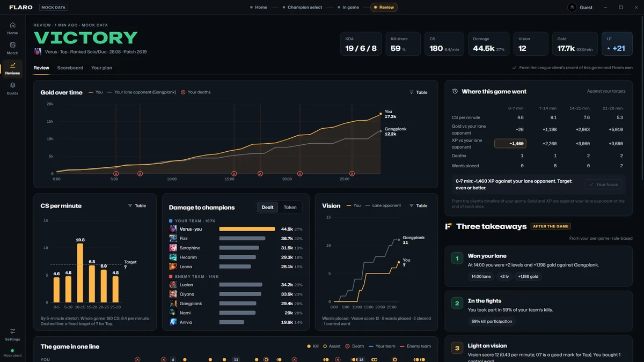
Task: Click the 59% kill participation chip
Action: coord(492,321)
